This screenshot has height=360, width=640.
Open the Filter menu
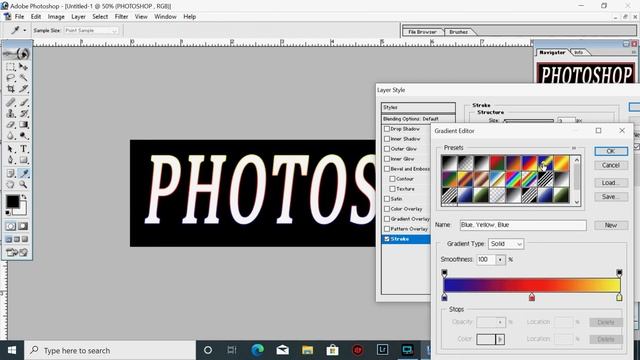(x=121, y=17)
